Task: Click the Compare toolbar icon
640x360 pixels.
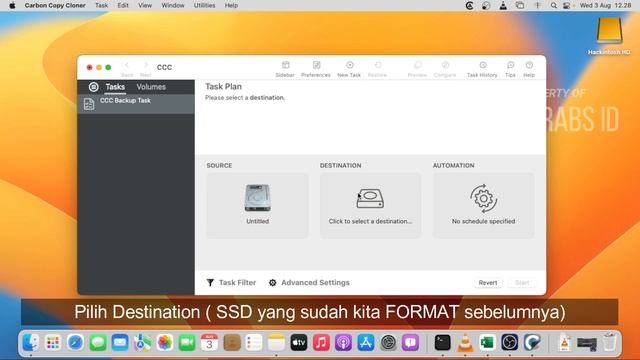Action: click(x=445, y=69)
